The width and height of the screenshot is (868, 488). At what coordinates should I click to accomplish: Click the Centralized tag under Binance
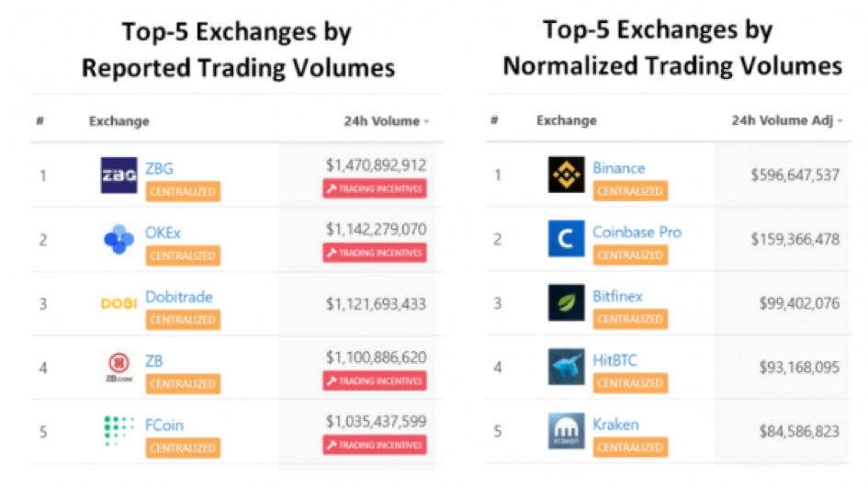(x=630, y=191)
